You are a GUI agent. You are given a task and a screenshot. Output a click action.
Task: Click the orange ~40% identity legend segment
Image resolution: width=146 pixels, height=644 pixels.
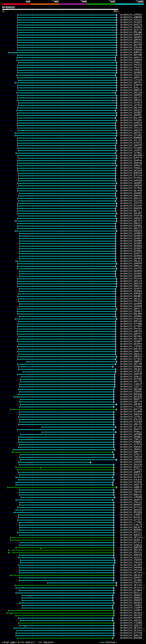(45, 4)
